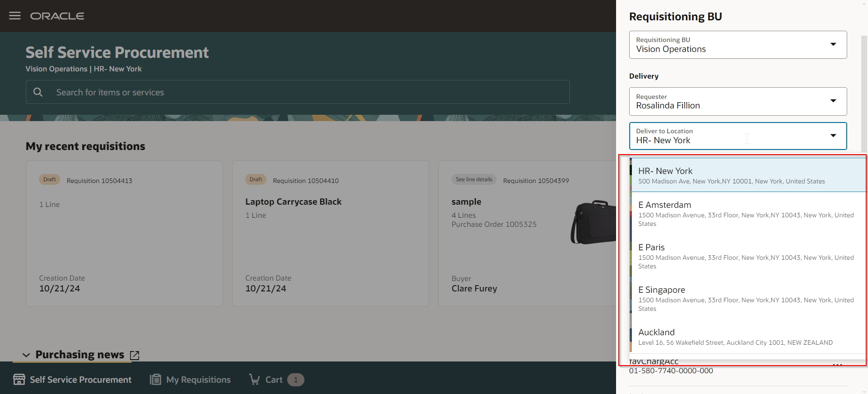Click the Draft badge on Requisition 10504413
The width and height of the screenshot is (868, 394).
50,179
